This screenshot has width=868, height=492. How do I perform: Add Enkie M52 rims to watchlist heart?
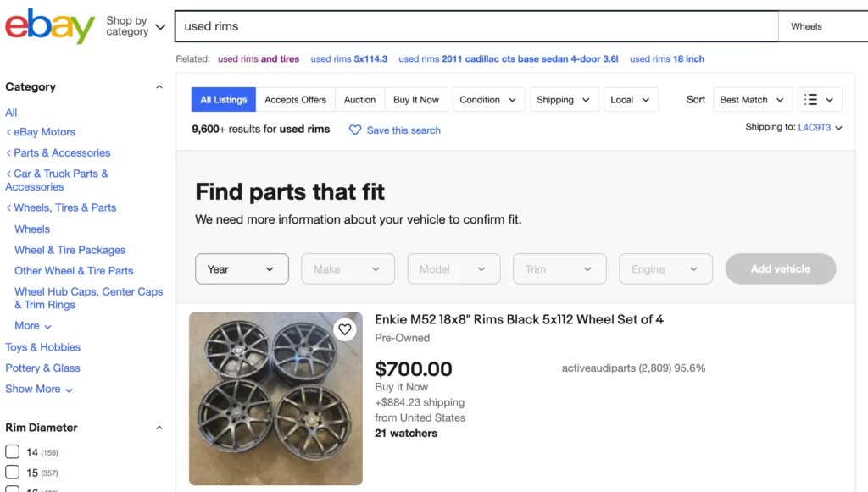pos(345,329)
